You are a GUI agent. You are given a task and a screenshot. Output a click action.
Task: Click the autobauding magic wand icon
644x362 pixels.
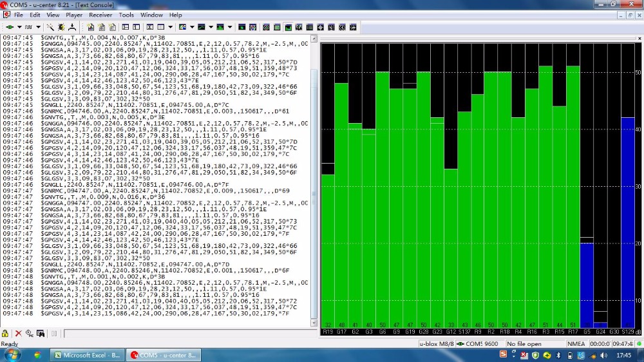pyautogui.click(x=50, y=27)
